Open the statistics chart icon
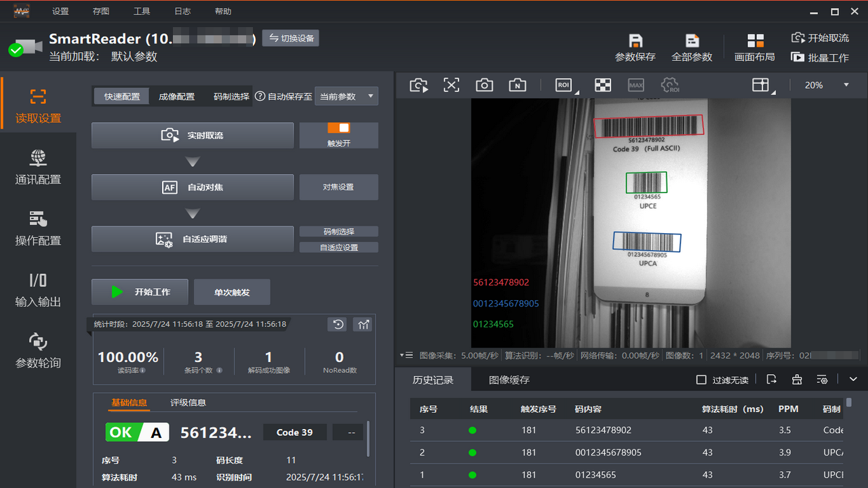This screenshot has height=488, width=868. (x=363, y=325)
